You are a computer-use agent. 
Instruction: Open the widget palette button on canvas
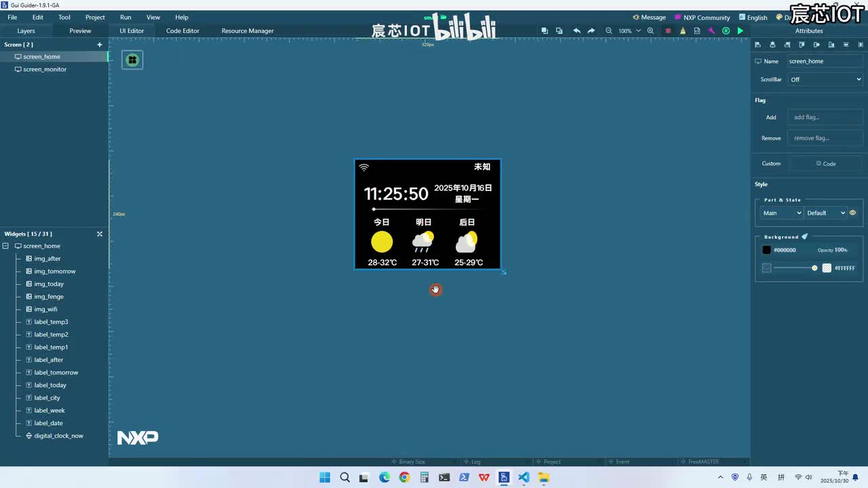(x=132, y=60)
